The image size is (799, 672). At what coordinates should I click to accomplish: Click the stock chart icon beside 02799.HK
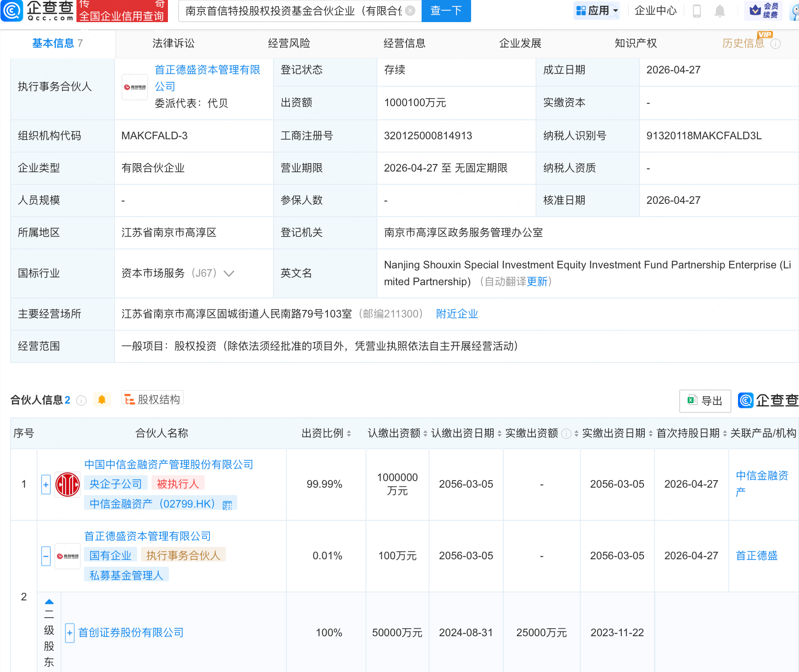(228, 505)
